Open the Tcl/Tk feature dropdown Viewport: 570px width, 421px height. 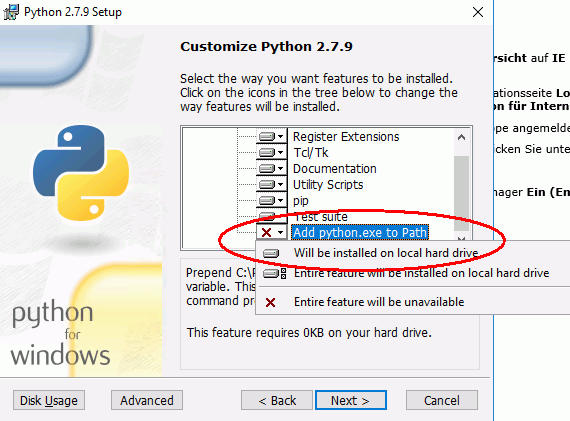click(x=271, y=153)
